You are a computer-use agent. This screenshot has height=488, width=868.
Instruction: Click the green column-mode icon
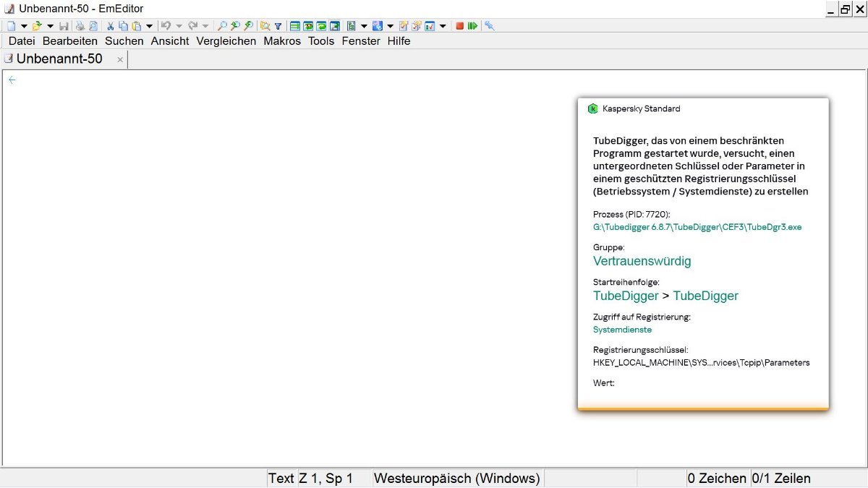(352, 26)
